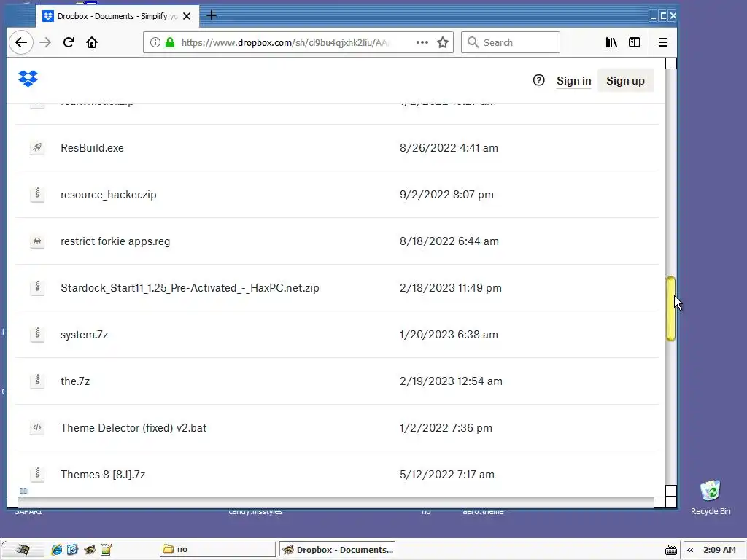Open page actions three-dots menu
This screenshot has height=560, width=747.
tap(422, 42)
